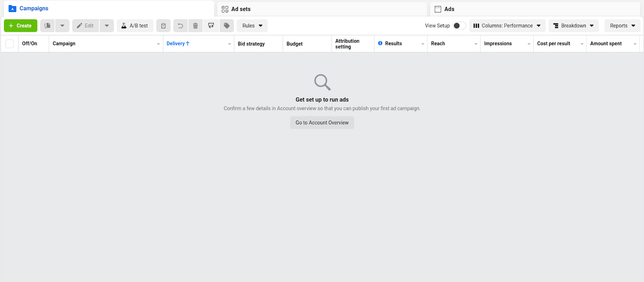The width and height of the screenshot is (644, 282).
Task: Toggle the View Setup switch
Action: coord(459,26)
